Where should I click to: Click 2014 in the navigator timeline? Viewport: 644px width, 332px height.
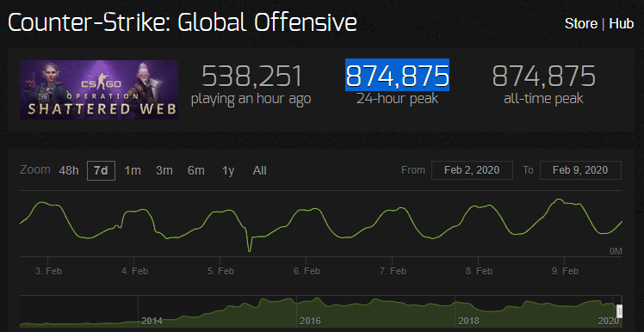(x=152, y=321)
